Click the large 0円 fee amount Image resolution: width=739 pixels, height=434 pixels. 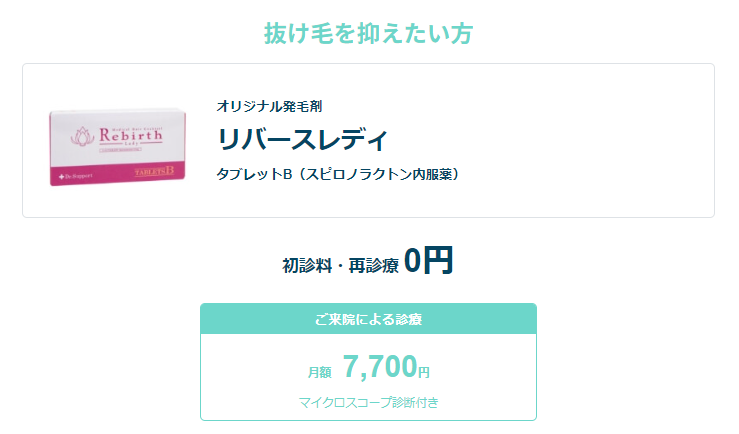click(428, 260)
